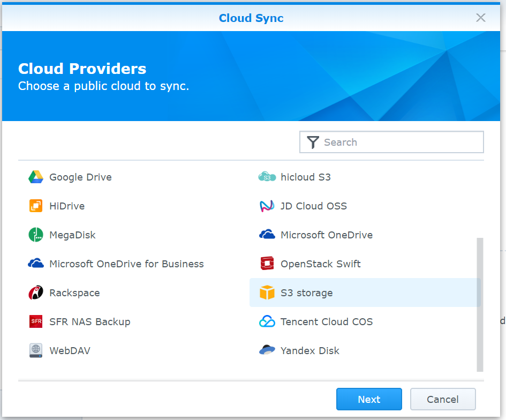506x420 pixels.
Task: Choose the Yandex Disk icon
Action: (x=267, y=351)
